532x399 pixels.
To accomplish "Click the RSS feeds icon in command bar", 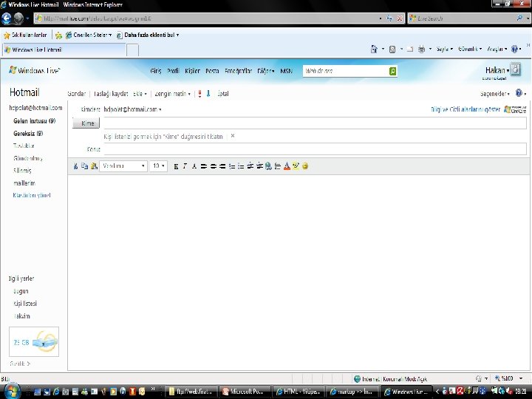I will [x=392, y=50].
